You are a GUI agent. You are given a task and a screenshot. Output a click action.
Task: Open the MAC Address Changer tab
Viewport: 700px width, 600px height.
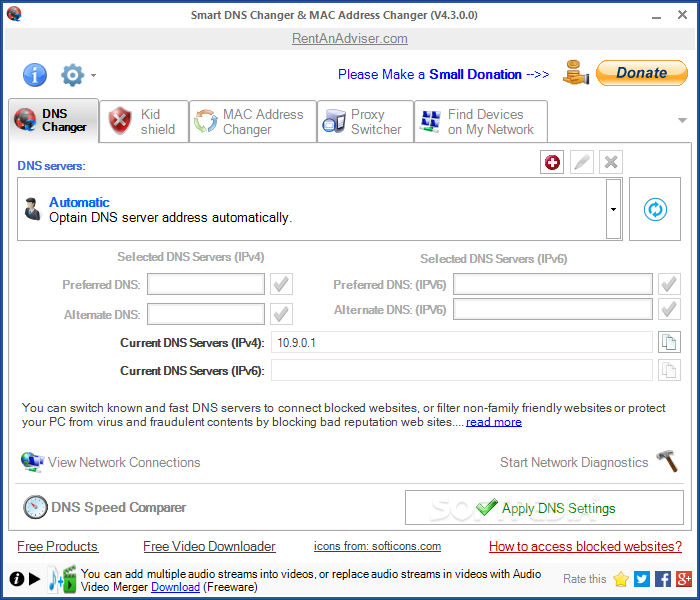tap(252, 121)
